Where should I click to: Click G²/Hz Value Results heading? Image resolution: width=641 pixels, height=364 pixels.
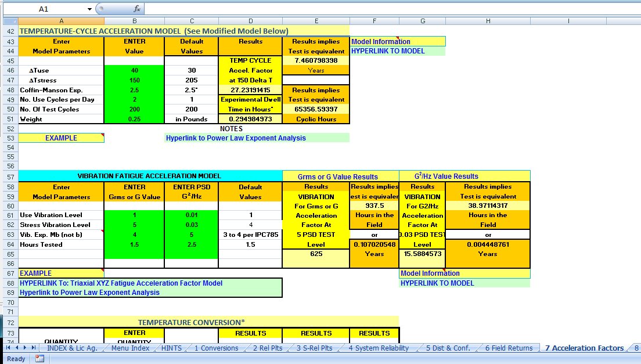tap(464, 176)
